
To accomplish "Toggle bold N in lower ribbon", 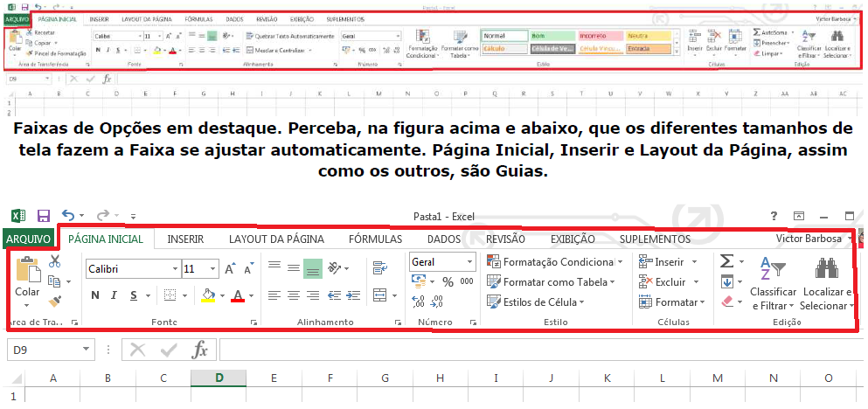I will click(x=95, y=295).
